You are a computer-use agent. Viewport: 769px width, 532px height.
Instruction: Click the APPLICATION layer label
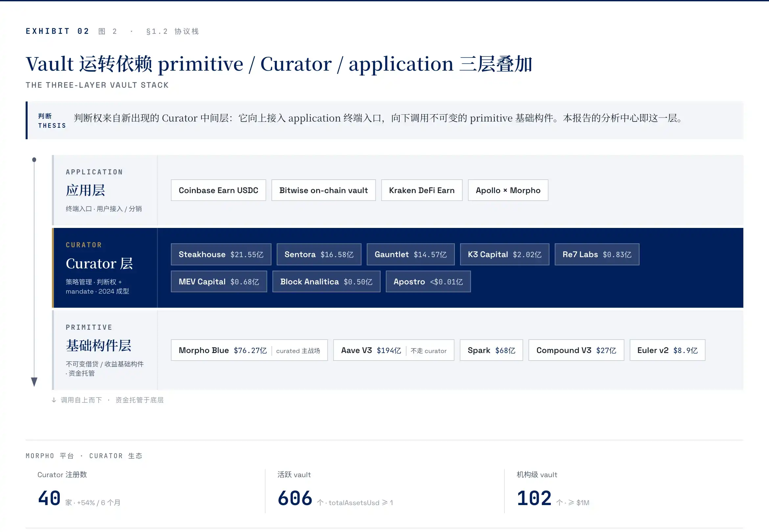94,172
